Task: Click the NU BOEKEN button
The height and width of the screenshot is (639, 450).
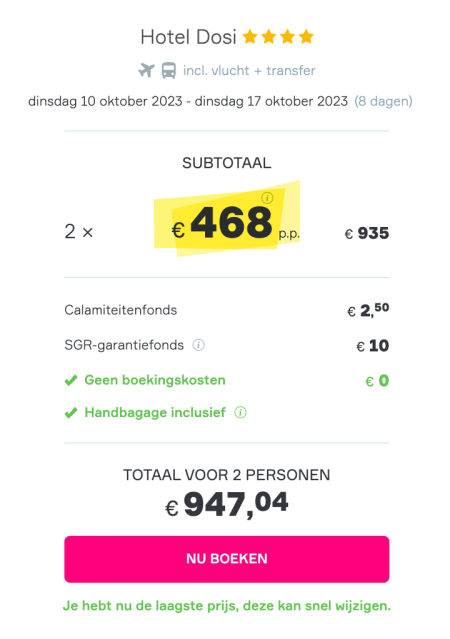Action: [227, 559]
